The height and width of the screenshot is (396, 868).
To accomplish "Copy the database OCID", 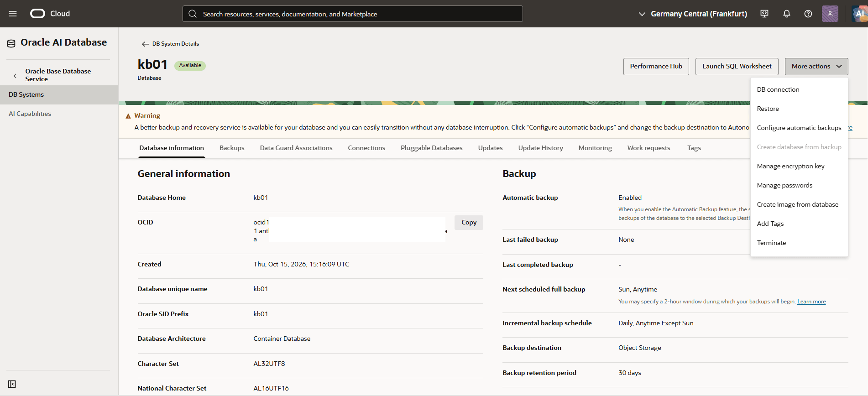I will tap(469, 222).
